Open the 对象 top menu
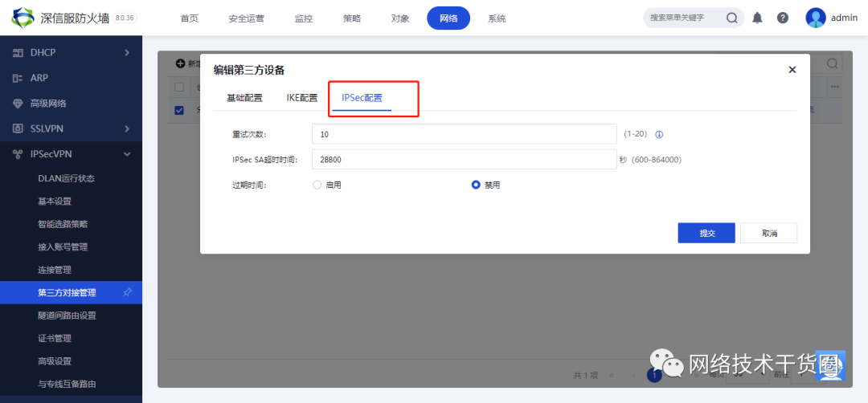Image resolution: width=868 pixels, height=403 pixels. [x=400, y=18]
